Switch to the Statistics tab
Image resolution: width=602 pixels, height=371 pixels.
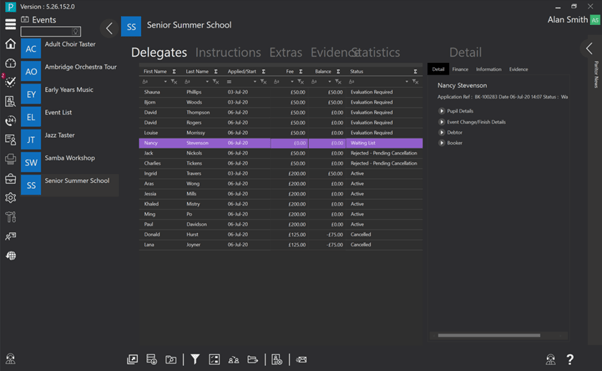(377, 52)
